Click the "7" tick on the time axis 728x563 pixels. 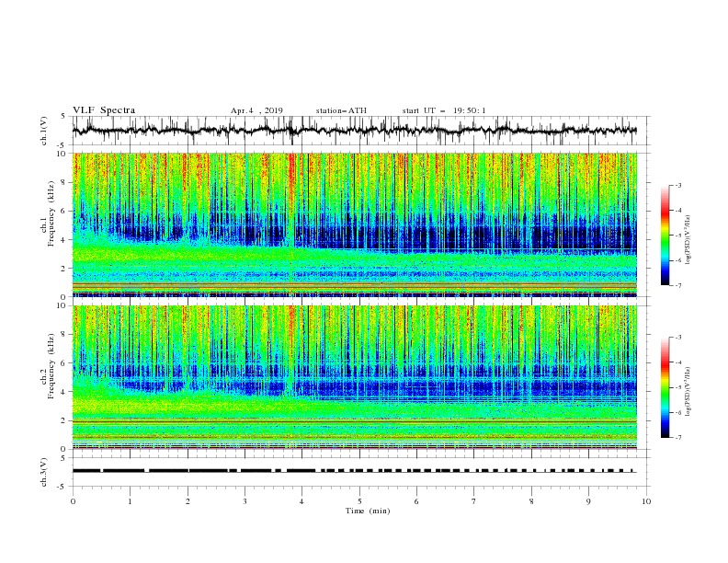pyautogui.click(x=474, y=501)
